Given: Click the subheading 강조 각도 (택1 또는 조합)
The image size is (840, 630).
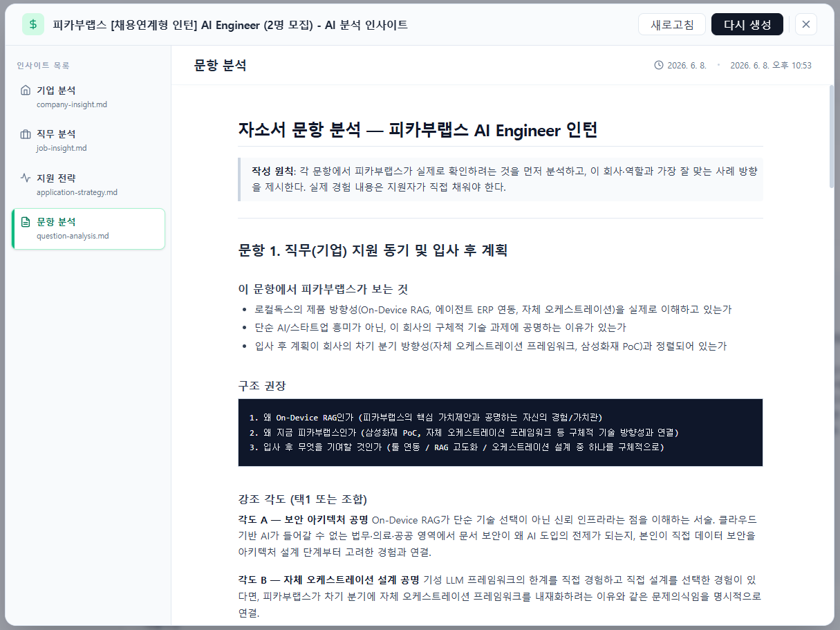Looking at the screenshot, I should (302, 499).
